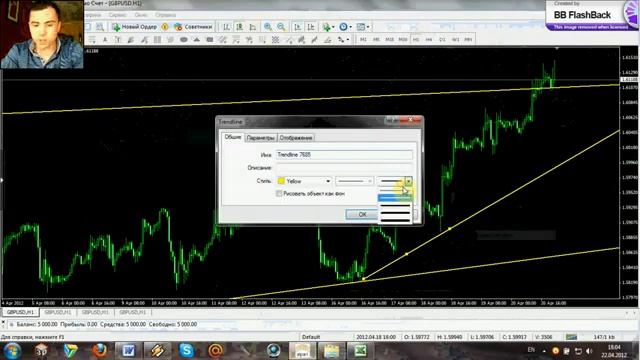
Task: Switch timeframe to H4
Action: pyautogui.click(x=429, y=40)
